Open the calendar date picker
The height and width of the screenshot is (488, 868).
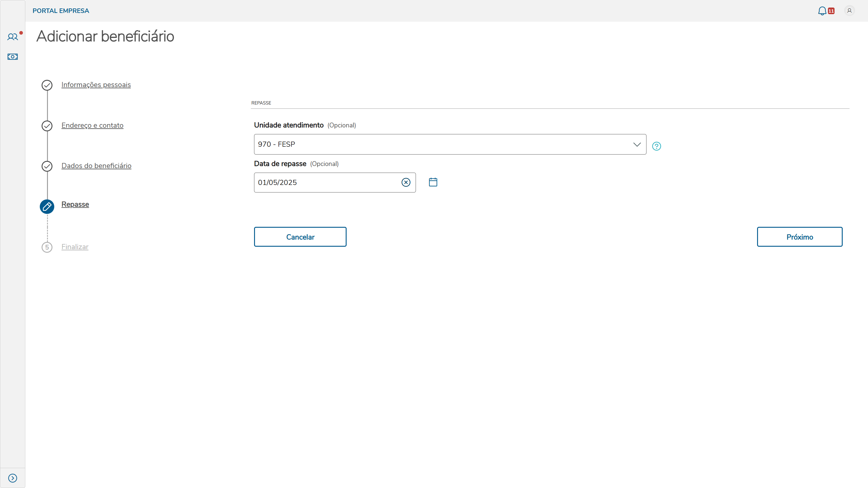pos(433,182)
